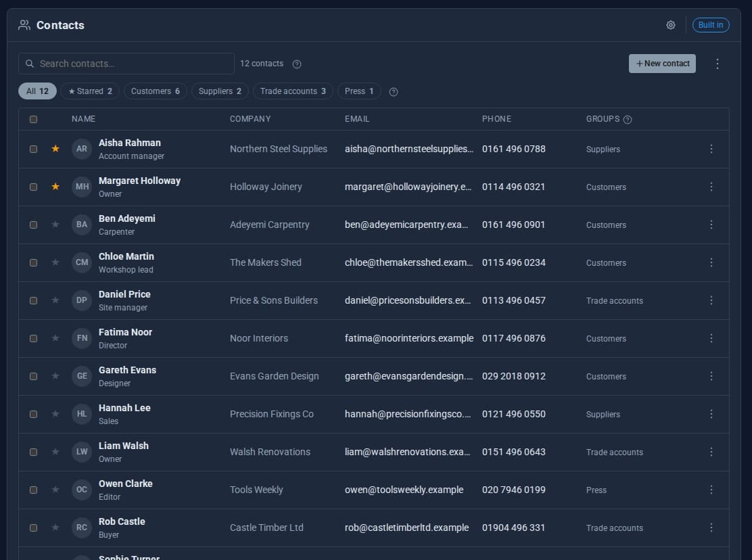The height and width of the screenshot is (560, 752).
Task: Tick the select-all checkbox in header
Action: (x=34, y=120)
